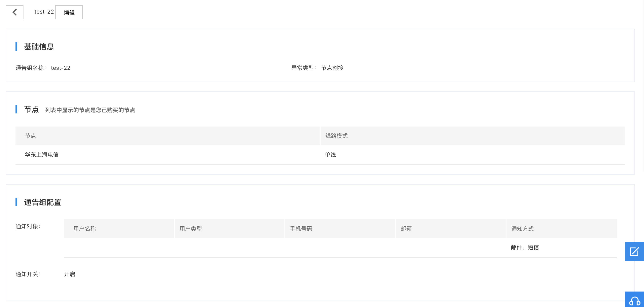Click the 通知开关 label
This screenshot has width=644, height=307.
point(28,274)
